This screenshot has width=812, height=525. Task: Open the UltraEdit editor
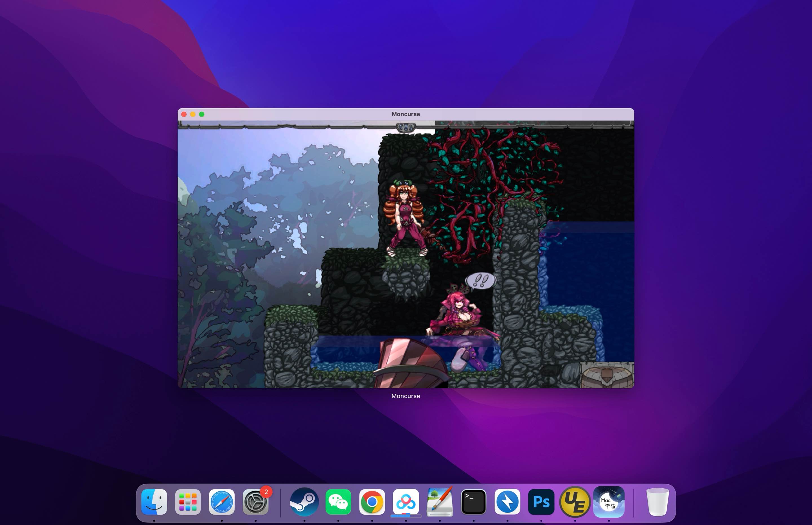575,502
